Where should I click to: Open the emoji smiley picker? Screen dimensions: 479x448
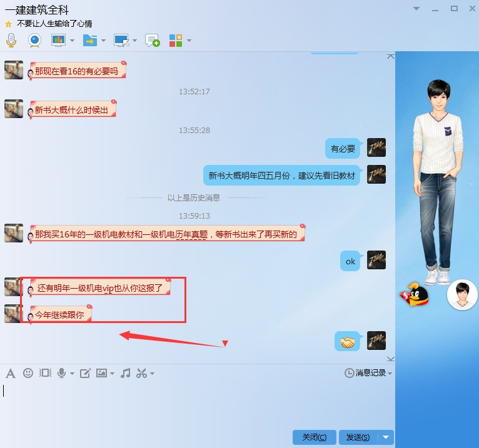[28, 373]
